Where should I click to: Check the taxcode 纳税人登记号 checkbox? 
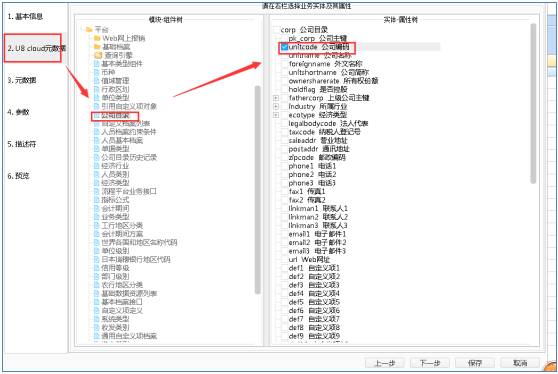tap(284, 132)
